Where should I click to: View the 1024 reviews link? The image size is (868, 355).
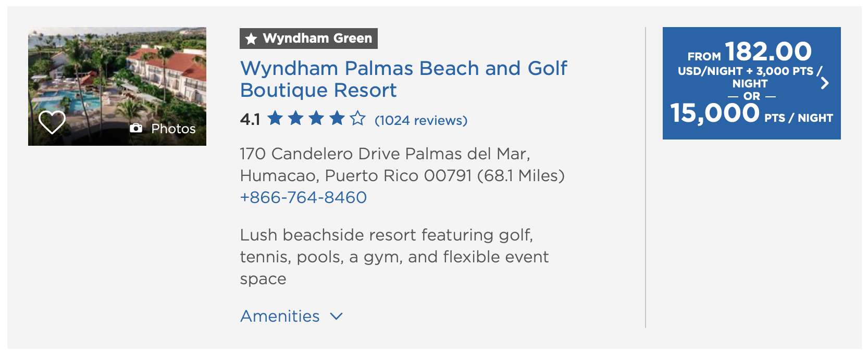click(420, 120)
